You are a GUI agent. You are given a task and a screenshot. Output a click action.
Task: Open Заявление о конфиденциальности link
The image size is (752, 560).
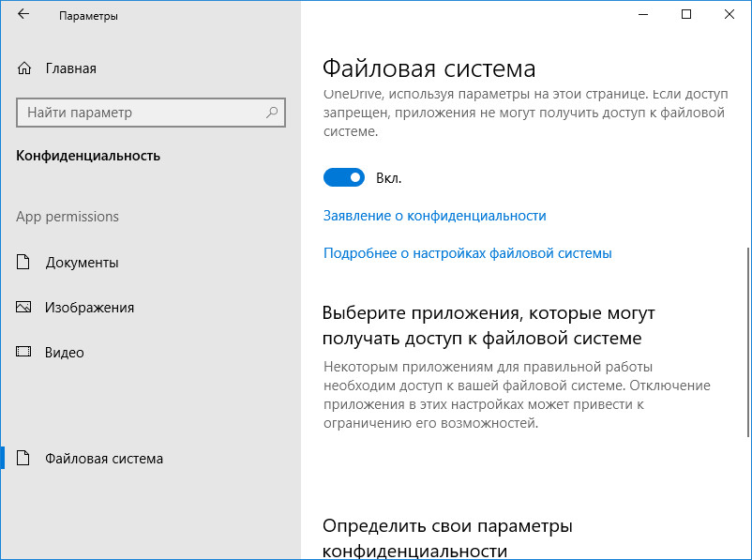coord(434,216)
